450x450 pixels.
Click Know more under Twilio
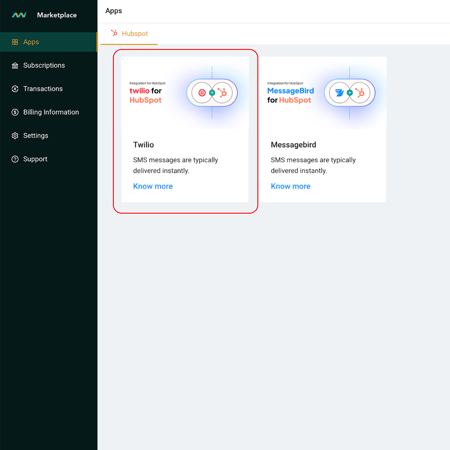pyautogui.click(x=153, y=186)
